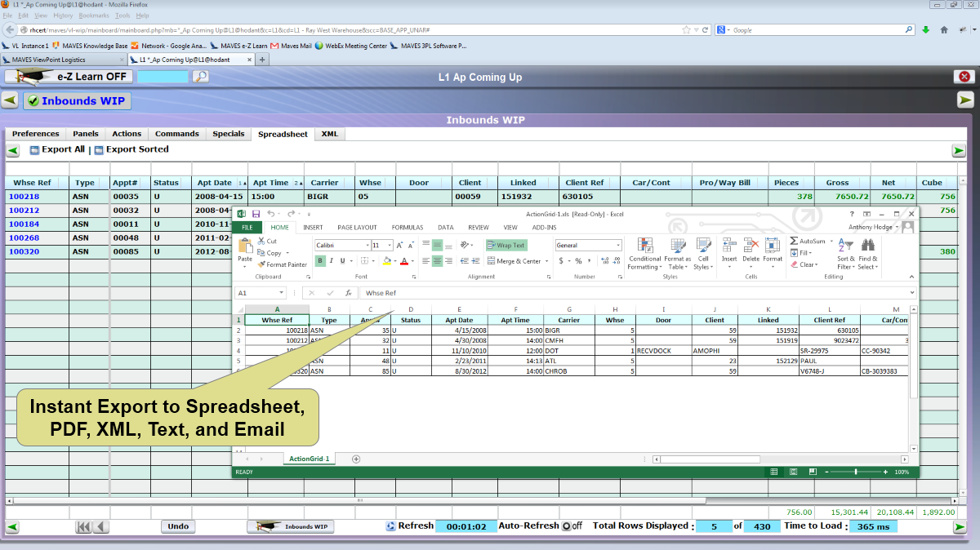
Task: Toggle Underline formatting in Excel
Action: coord(341,261)
